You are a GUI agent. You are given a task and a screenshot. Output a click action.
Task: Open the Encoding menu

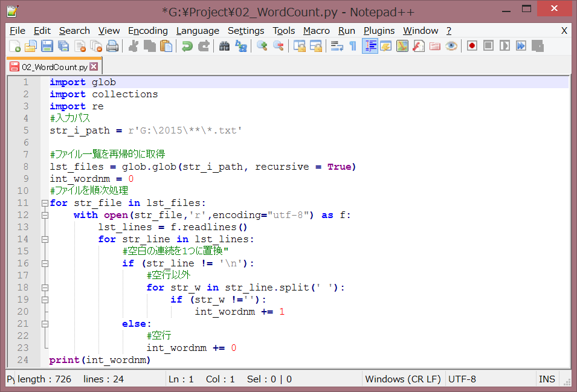pos(147,31)
